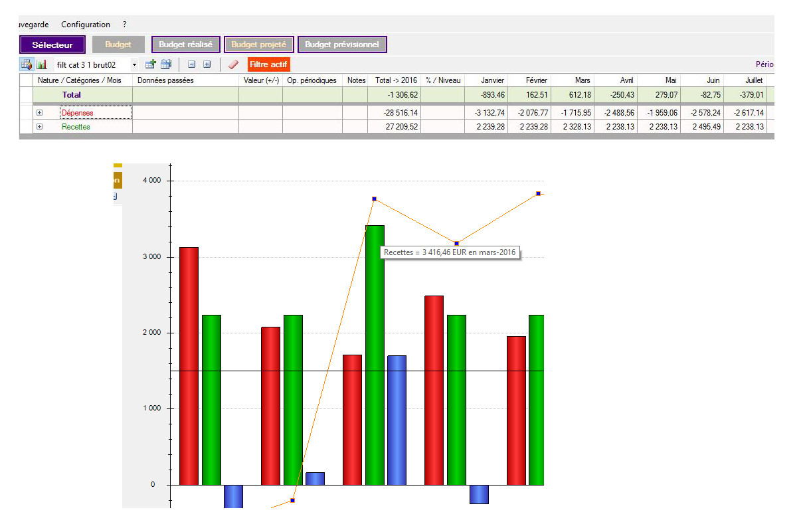The width and height of the screenshot is (807, 532).
Task: Expand the Recettes row
Action: pos(40,126)
